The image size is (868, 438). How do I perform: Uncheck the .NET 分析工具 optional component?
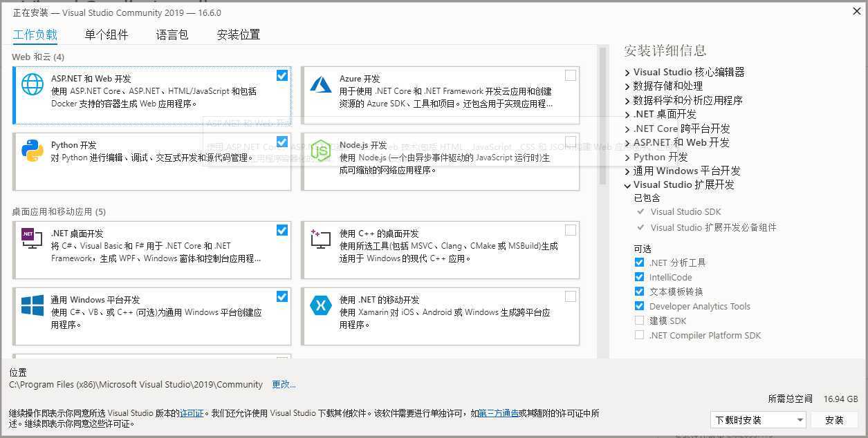tap(639, 263)
